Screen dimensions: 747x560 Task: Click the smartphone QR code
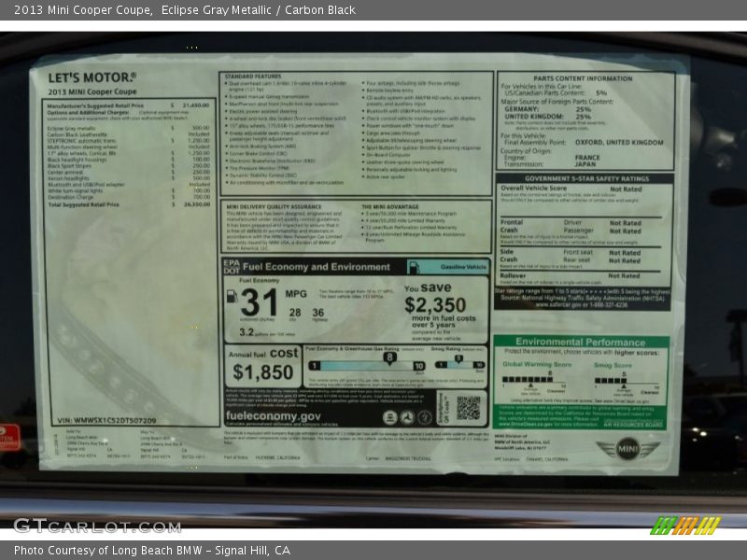coord(468,408)
